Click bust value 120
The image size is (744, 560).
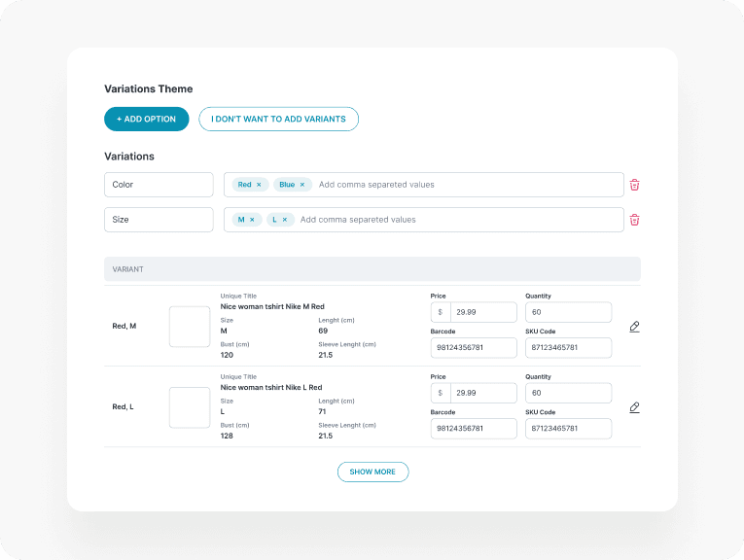[227, 355]
